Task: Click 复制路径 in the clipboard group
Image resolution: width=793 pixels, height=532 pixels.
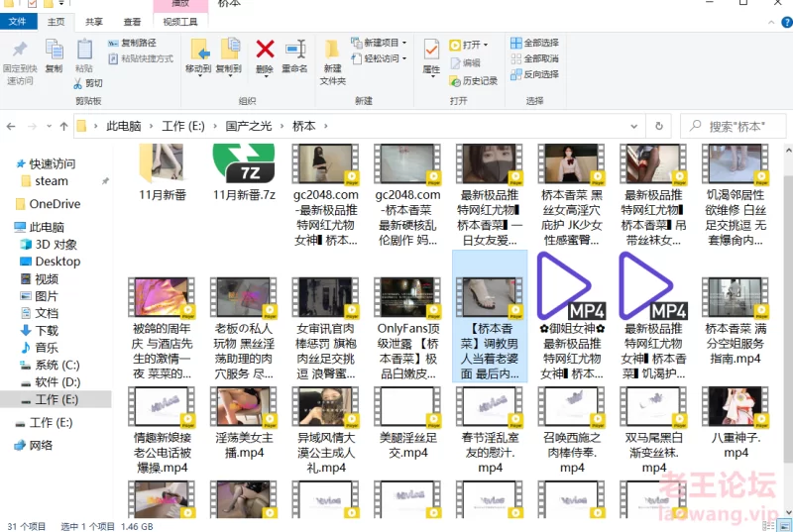Action: pyautogui.click(x=132, y=43)
